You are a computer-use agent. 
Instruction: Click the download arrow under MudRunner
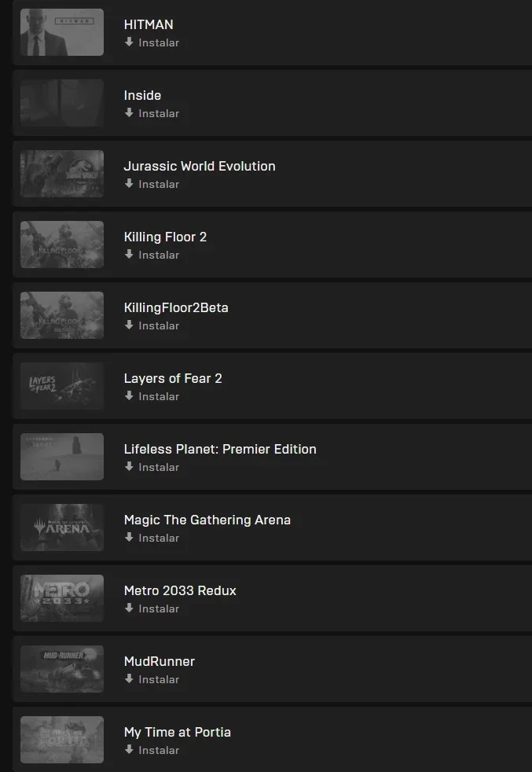(129, 679)
